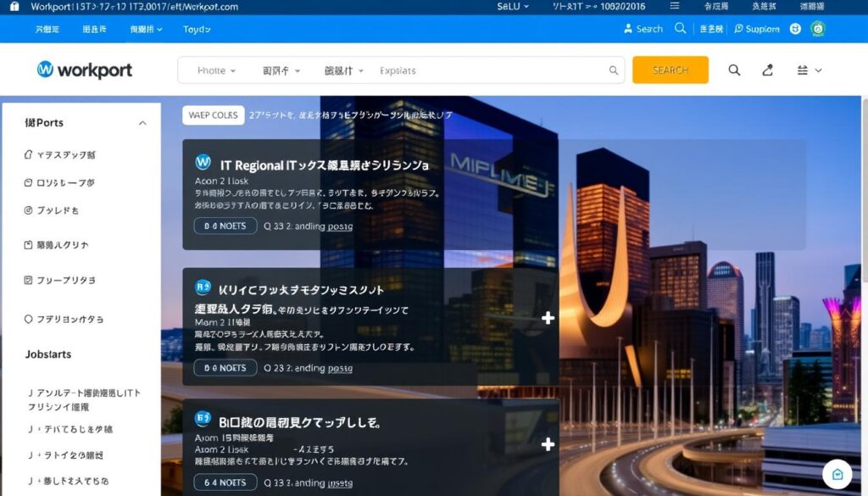This screenshot has height=496, width=868.
Task: Open the Hnotte dropdown in search bar
Action: [x=216, y=70]
